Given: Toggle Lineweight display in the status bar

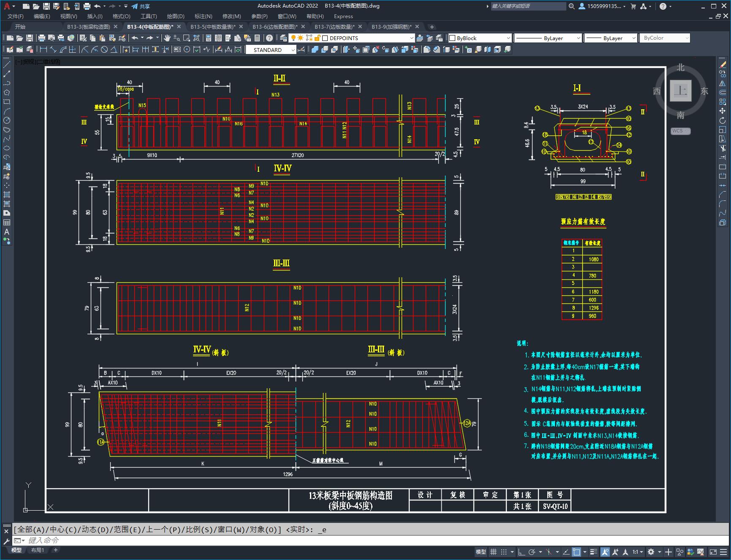Looking at the screenshot, I should click(594, 552).
